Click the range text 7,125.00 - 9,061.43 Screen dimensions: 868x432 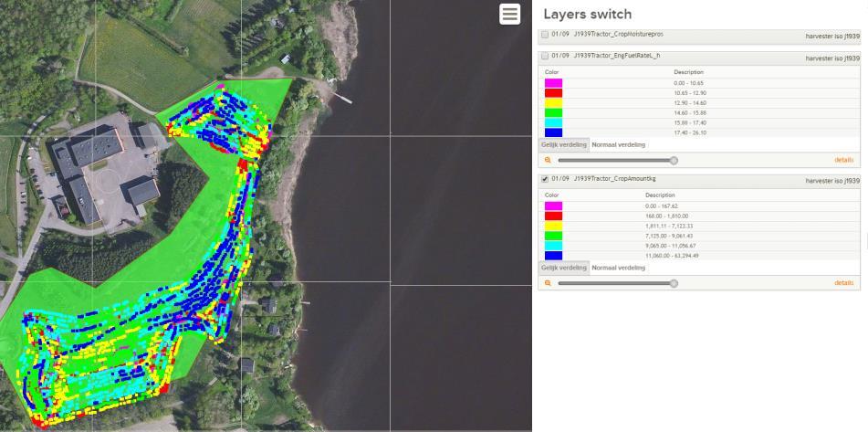tap(669, 236)
